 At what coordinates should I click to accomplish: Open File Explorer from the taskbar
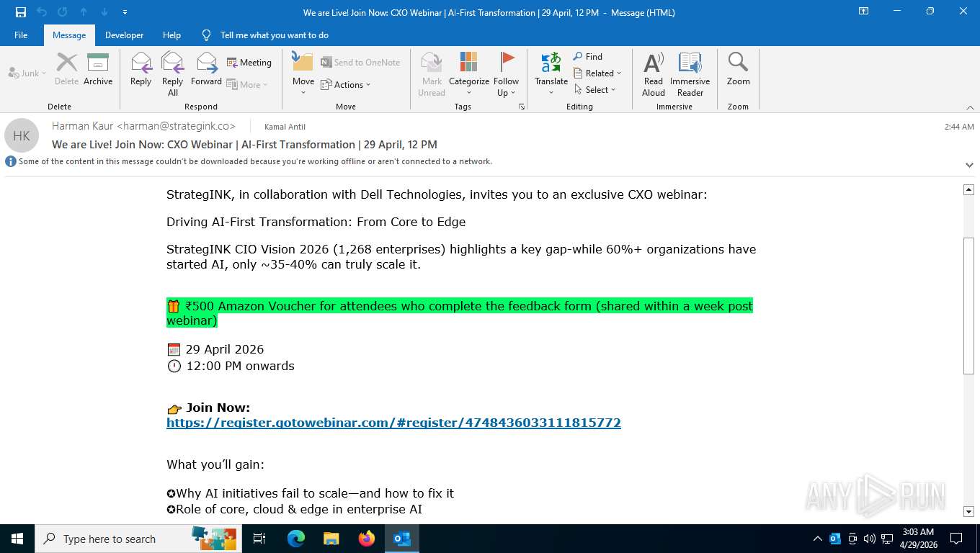coord(331,539)
